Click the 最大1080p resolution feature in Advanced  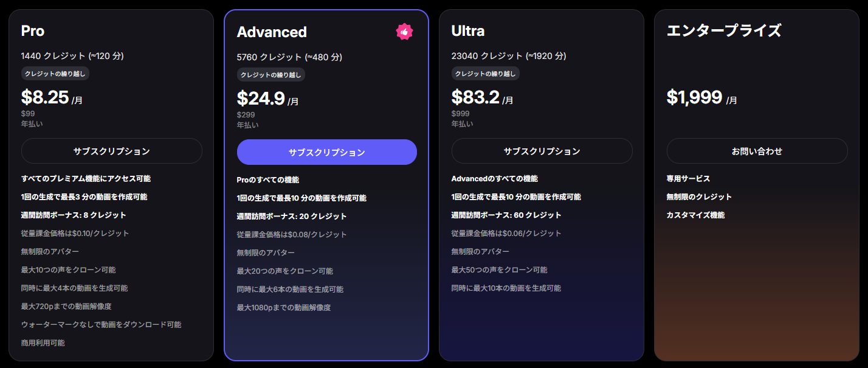(284, 307)
